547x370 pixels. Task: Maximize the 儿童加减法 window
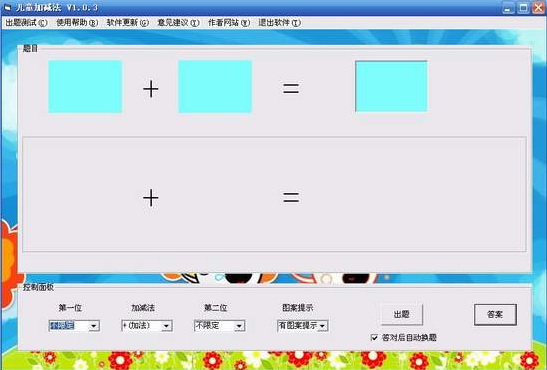(x=523, y=8)
